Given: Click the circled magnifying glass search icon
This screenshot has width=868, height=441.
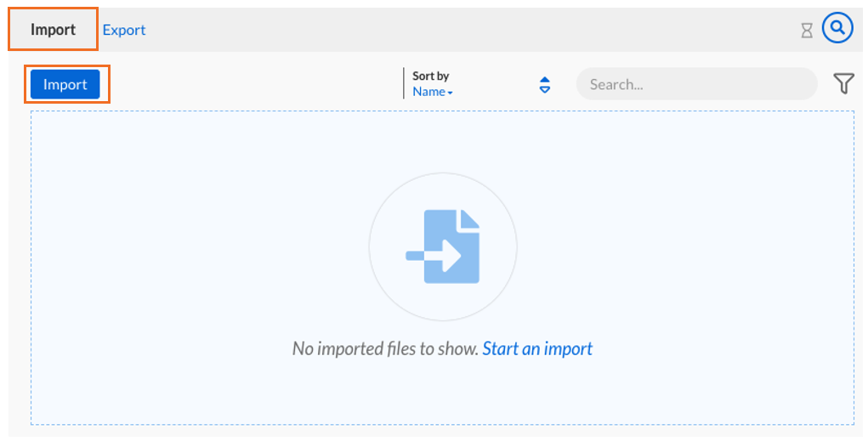Looking at the screenshot, I should click(837, 28).
